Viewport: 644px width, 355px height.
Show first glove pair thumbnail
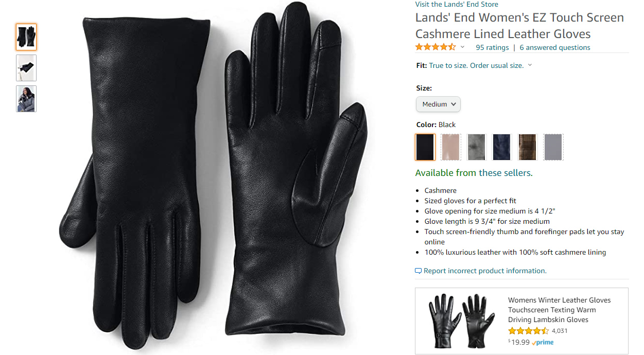click(26, 37)
